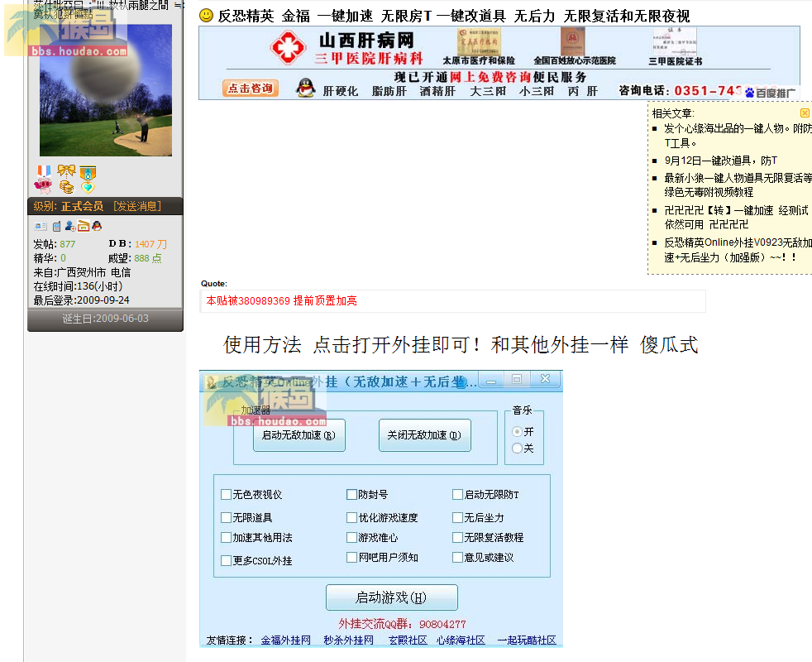Viewport: 812px width, 662px height.
Task: Click the 酒精肝 ad link
Action: [437, 91]
